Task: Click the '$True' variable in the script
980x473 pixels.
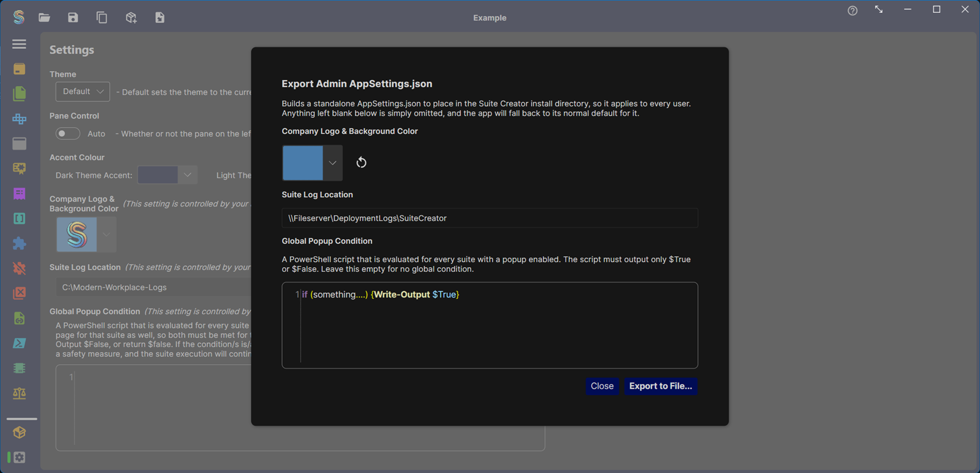Action: (444, 295)
